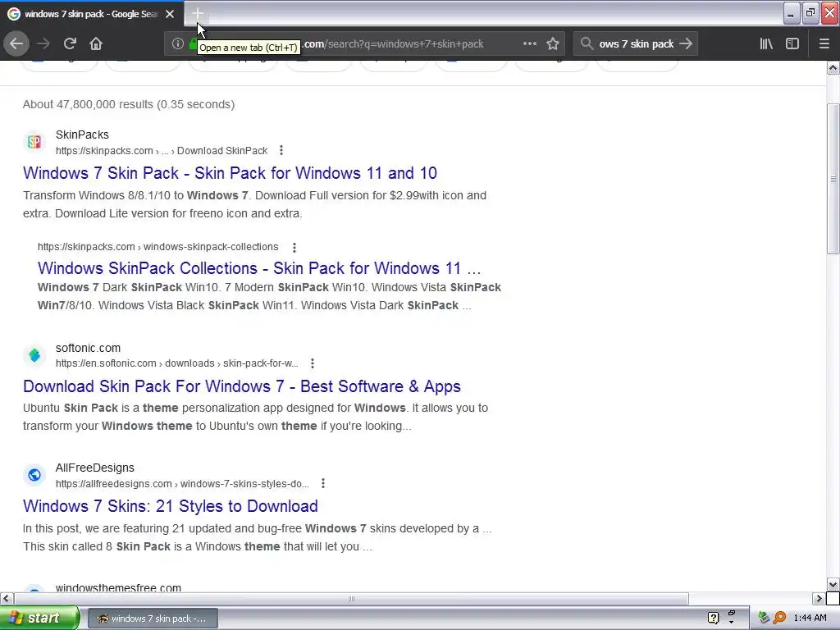Click the vertical scrollbar up arrow
Viewport: 840px width, 630px height.
click(833, 67)
